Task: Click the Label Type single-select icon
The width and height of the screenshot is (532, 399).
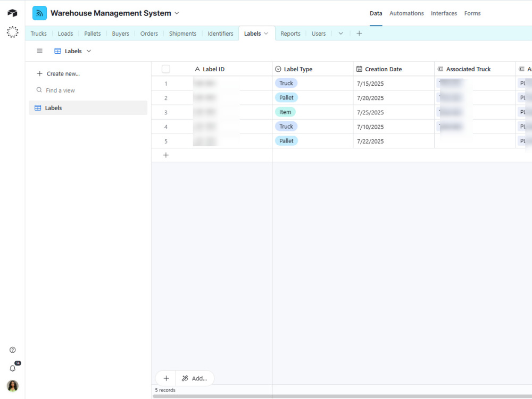Action: [278, 69]
